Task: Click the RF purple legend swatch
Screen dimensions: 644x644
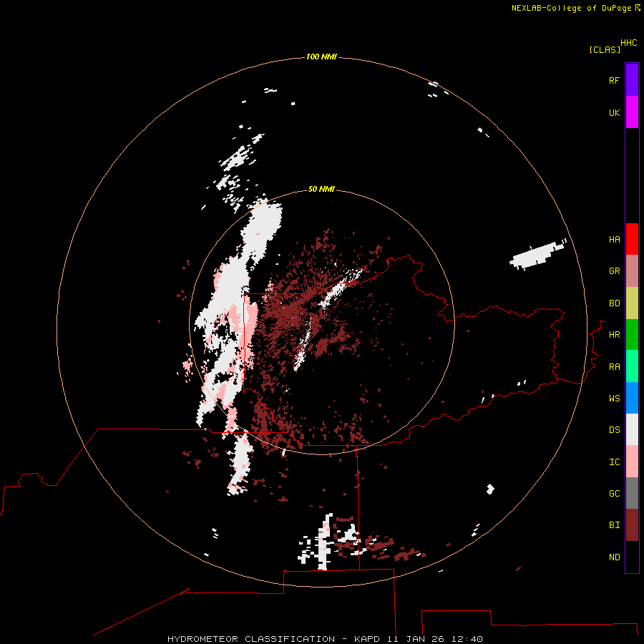Action: (632, 80)
